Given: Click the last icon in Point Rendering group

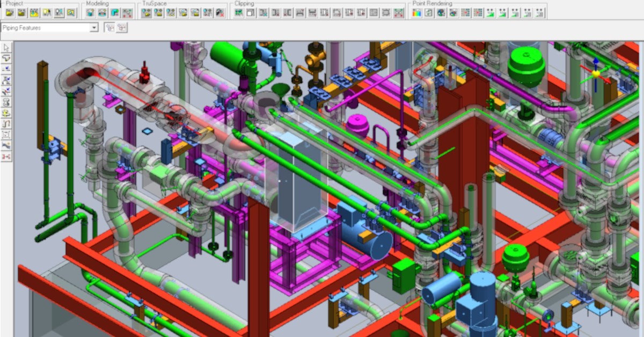Looking at the screenshot, I should coord(540,12).
